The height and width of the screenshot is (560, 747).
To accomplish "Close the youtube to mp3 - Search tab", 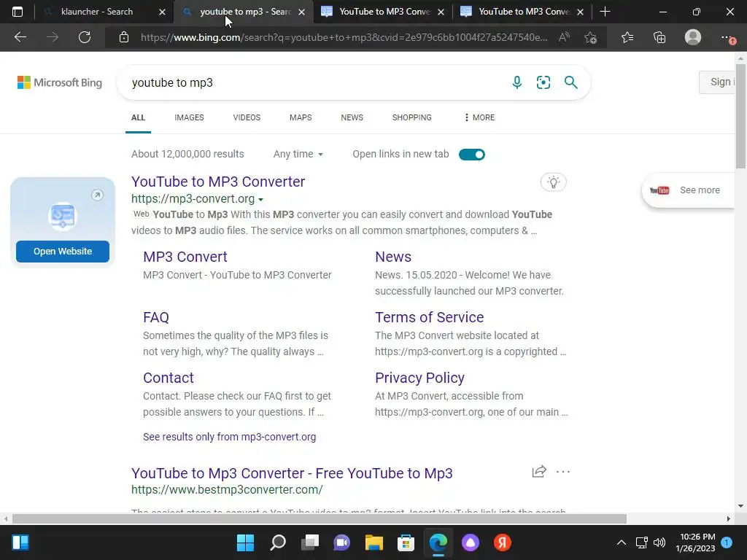I will [x=301, y=12].
